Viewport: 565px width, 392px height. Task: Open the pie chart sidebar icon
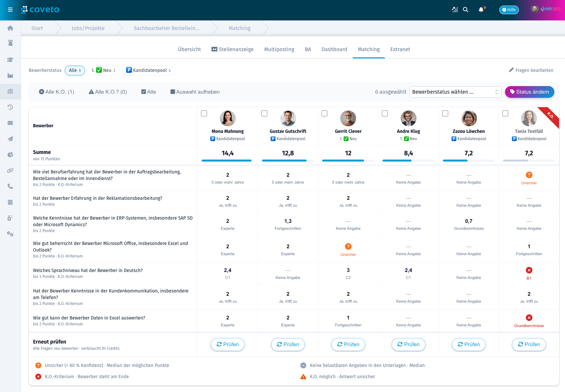click(x=10, y=155)
